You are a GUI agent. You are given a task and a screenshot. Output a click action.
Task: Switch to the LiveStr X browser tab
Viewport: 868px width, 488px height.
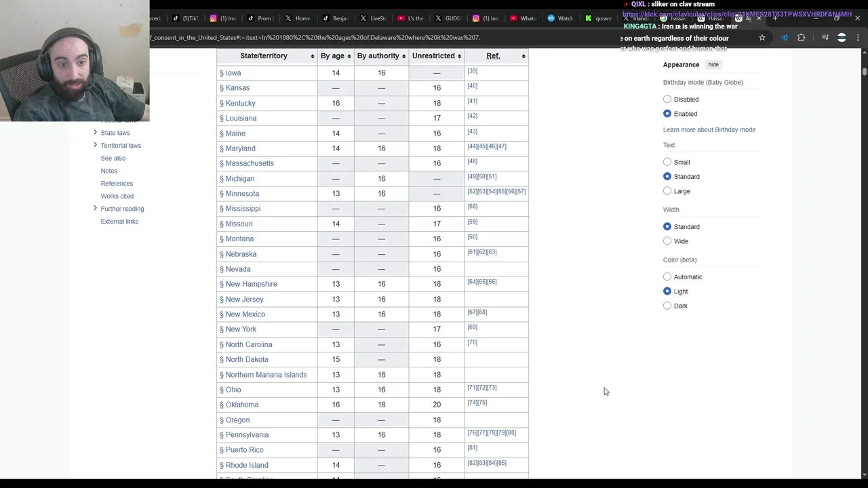(372, 18)
